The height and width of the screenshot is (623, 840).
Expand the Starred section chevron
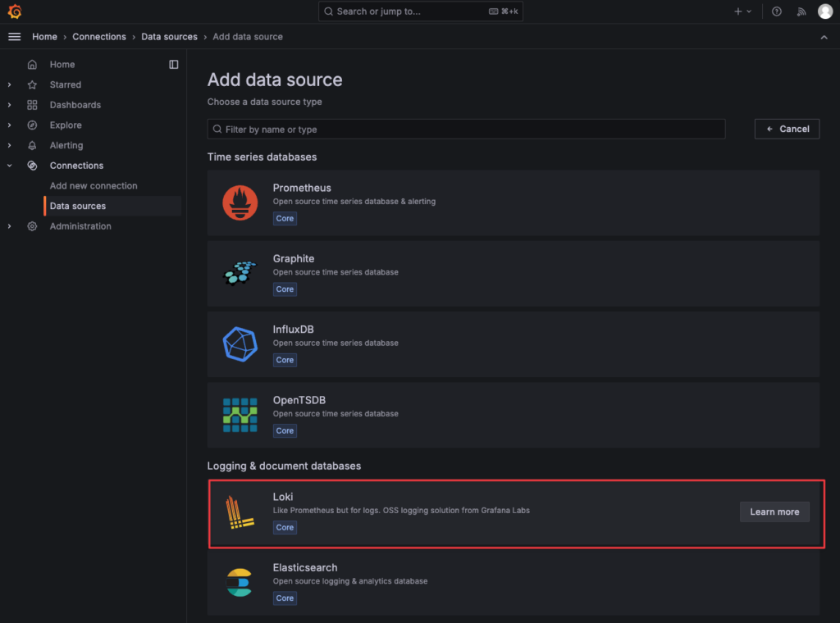click(x=10, y=84)
